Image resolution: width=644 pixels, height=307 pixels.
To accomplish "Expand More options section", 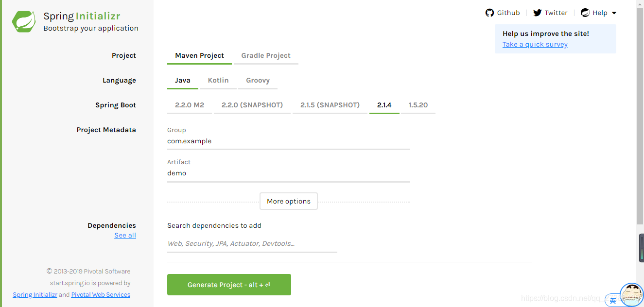I will click(289, 201).
